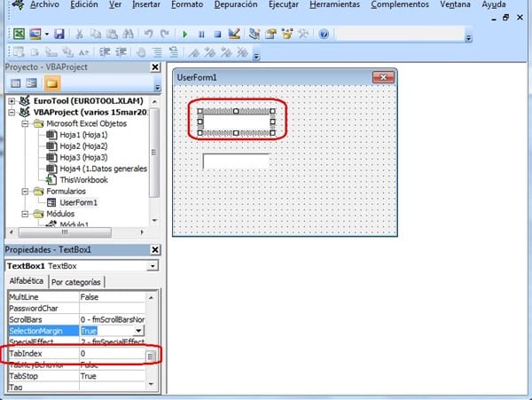This screenshot has width=532, height=400.
Task: Open the Toolbox icon
Action: click(x=303, y=34)
